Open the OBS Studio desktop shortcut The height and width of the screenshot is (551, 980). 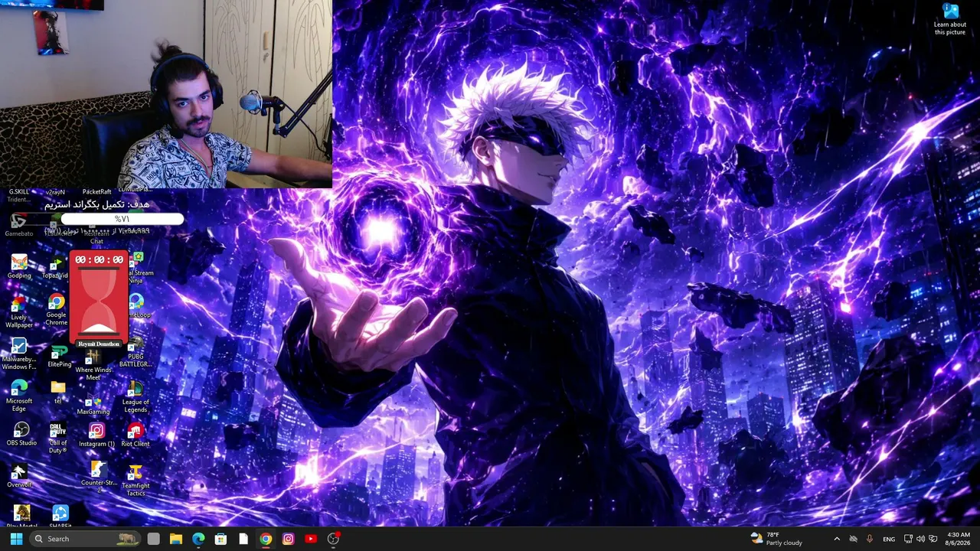(x=21, y=435)
